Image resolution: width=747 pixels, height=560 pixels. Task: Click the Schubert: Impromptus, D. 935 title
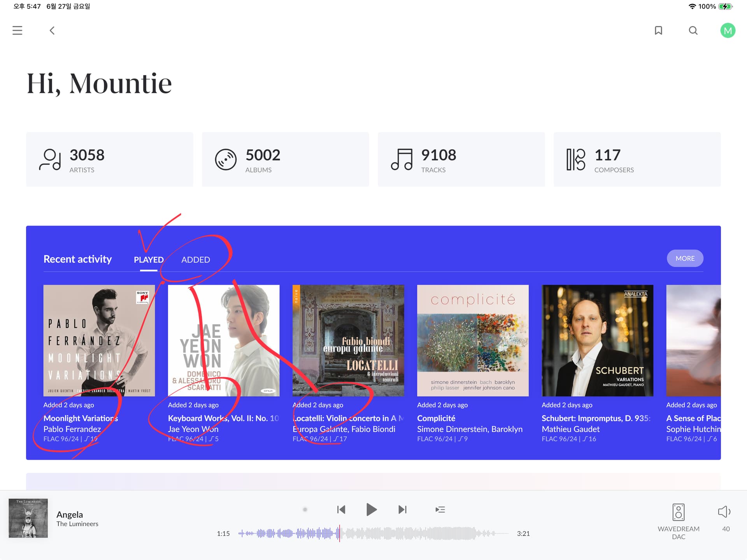pos(596,418)
